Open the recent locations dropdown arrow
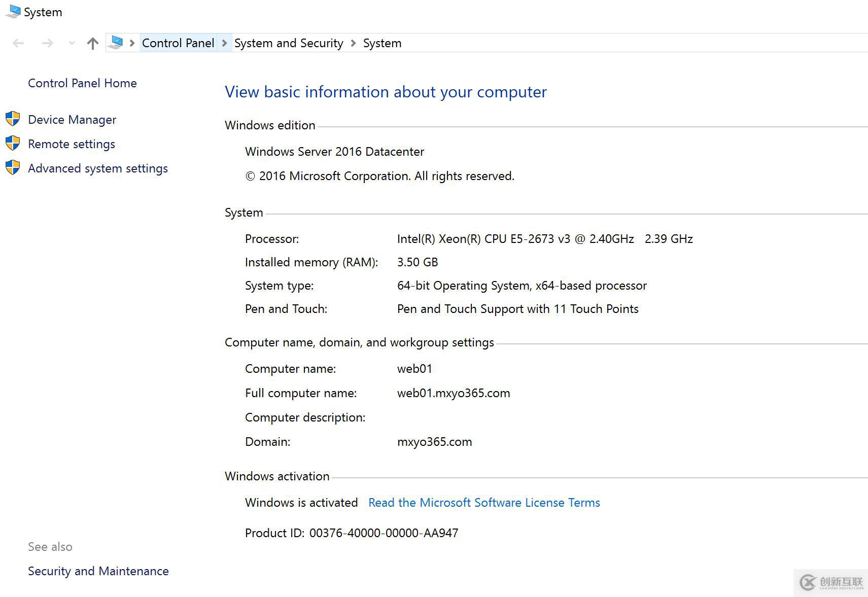Screen dimensions: 868x597 coord(72,44)
